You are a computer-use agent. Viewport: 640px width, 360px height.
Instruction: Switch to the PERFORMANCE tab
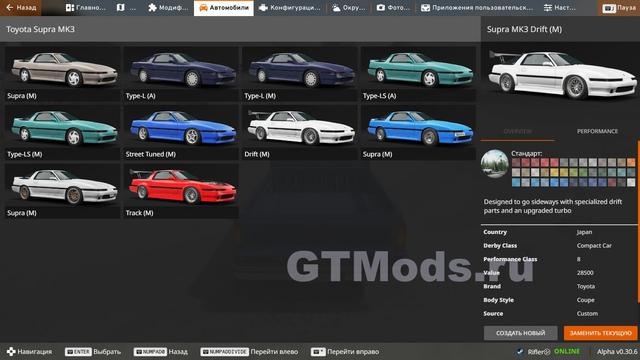pyautogui.click(x=597, y=131)
